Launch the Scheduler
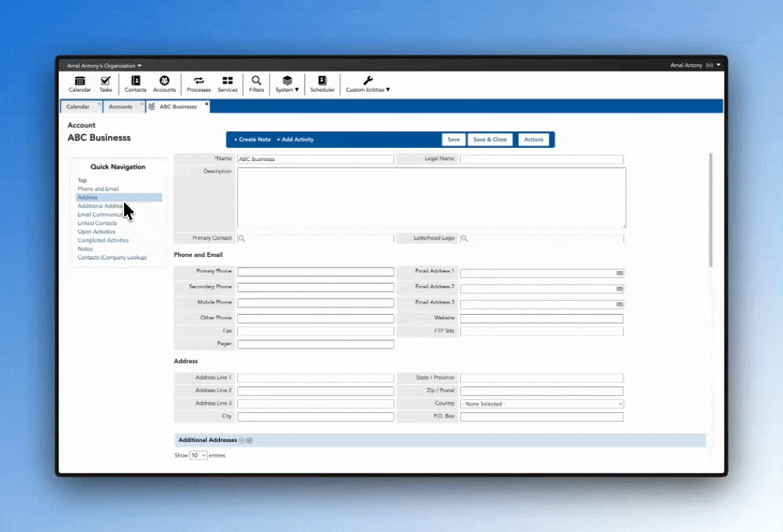The image size is (783, 532). pos(322,83)
